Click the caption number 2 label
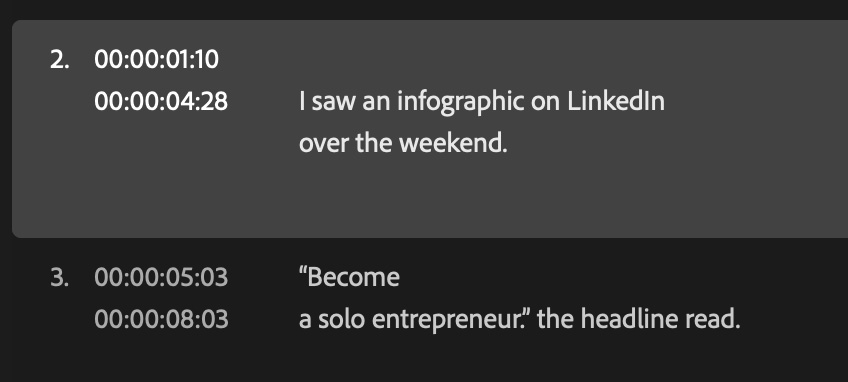Screen dimensions: 848x382 point(59,59)
